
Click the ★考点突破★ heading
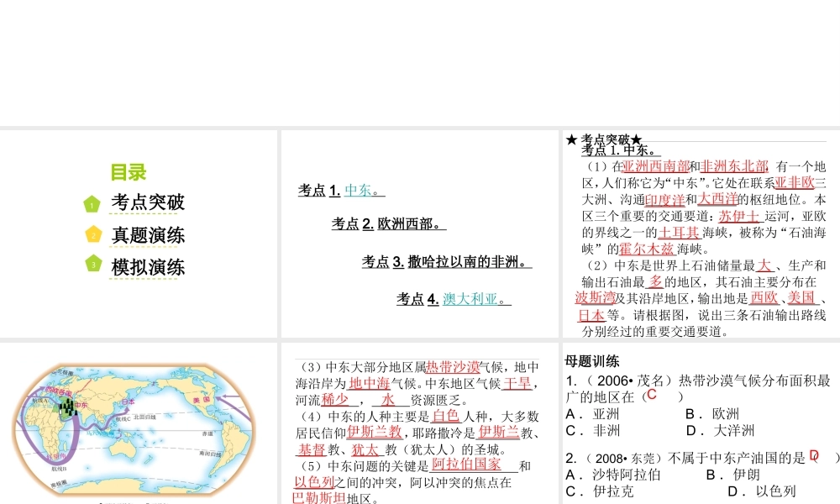(604, 139)
